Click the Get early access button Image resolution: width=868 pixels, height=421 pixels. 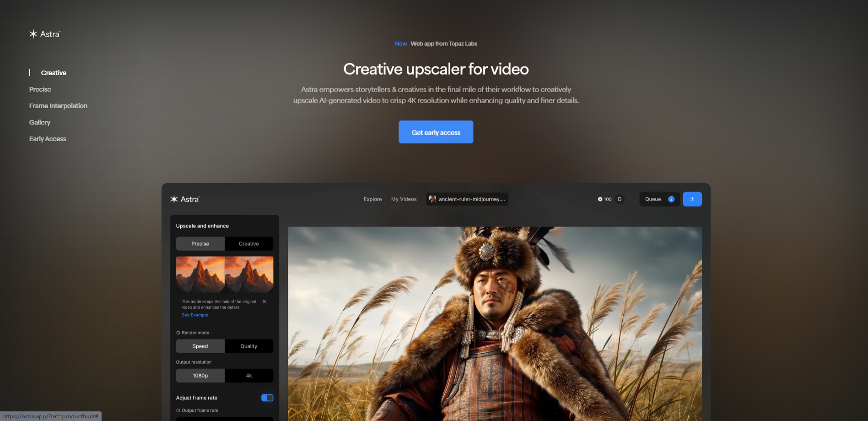436,132
